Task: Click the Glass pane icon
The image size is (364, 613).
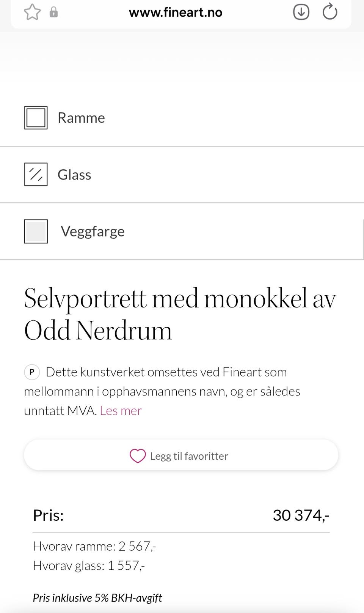Action: (x=36, y=175)
